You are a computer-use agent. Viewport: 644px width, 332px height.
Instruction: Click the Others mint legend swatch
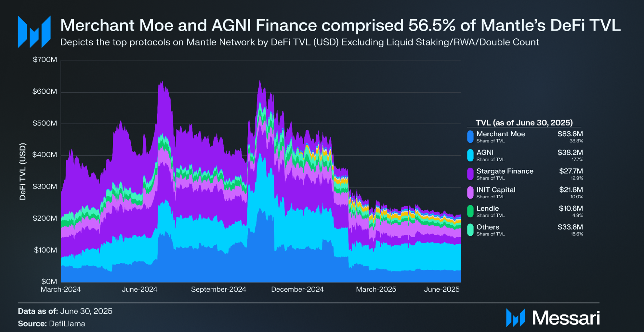click(x=470, y=230)
